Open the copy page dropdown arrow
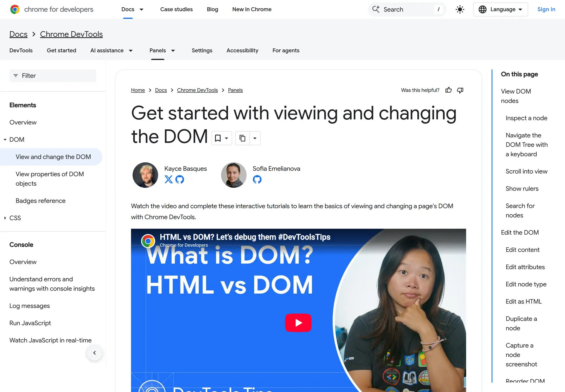Screen dimensions: 565x392 tap(255, 138)
